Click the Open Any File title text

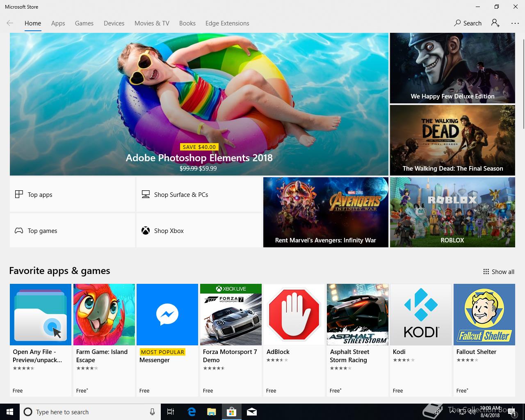point(37,356)
